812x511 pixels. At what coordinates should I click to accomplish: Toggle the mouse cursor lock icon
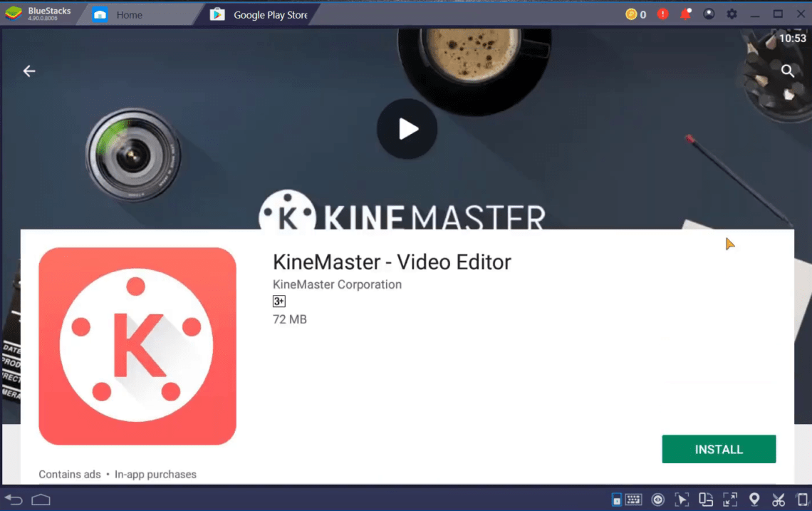682,500
